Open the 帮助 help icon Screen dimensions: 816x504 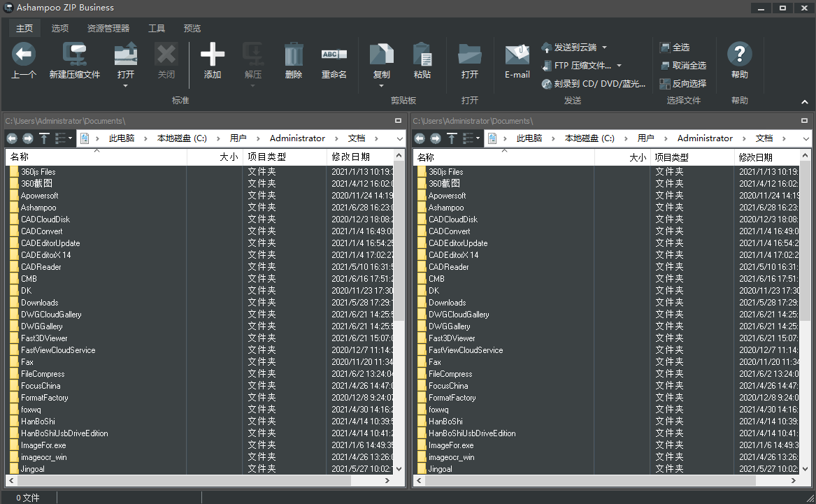[740, 54]
